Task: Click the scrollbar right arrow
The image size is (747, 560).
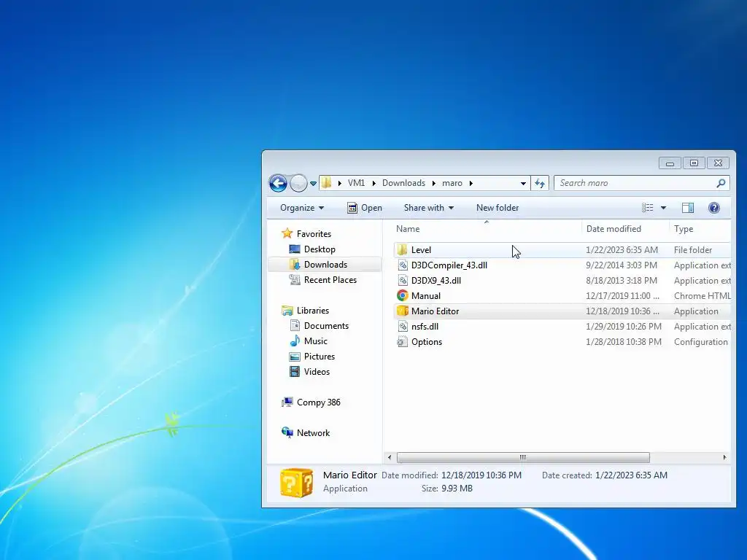Action: pos(724,457)
